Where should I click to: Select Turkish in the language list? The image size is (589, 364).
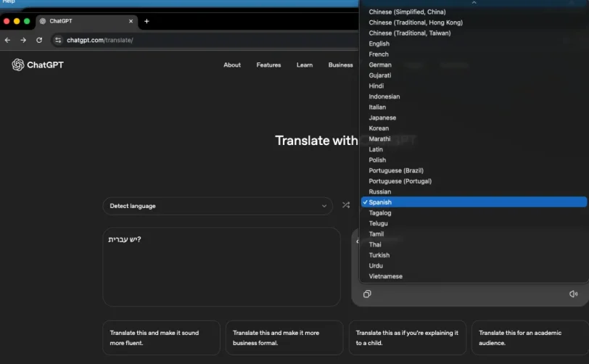474,255
